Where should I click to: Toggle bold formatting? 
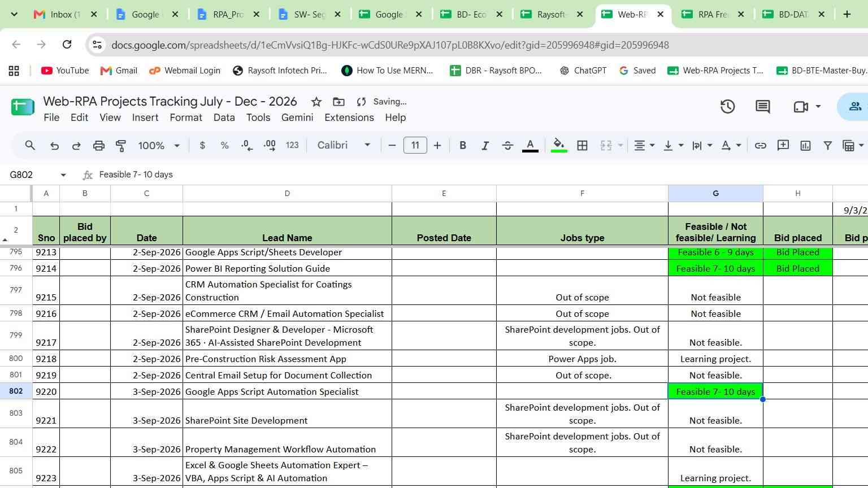463,146
